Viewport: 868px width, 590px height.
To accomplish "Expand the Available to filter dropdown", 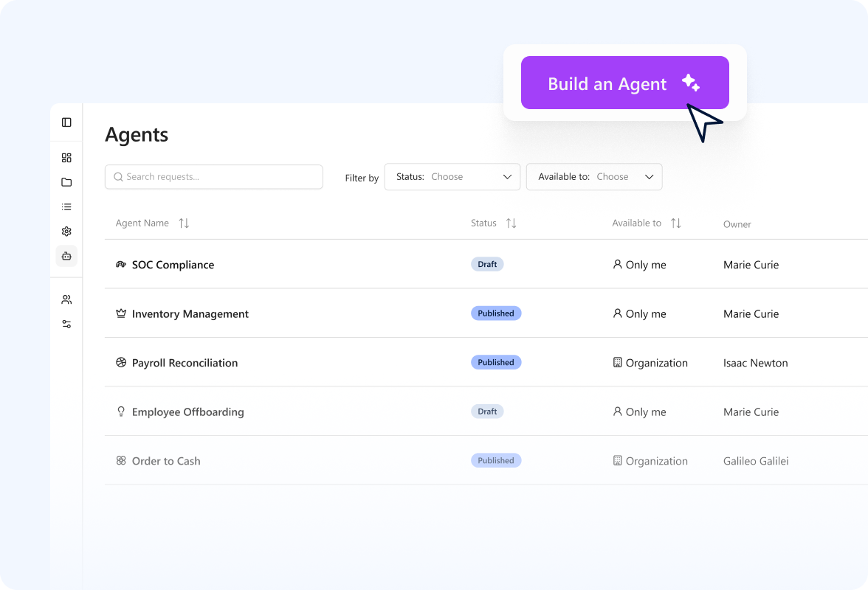I will point(594,177).
